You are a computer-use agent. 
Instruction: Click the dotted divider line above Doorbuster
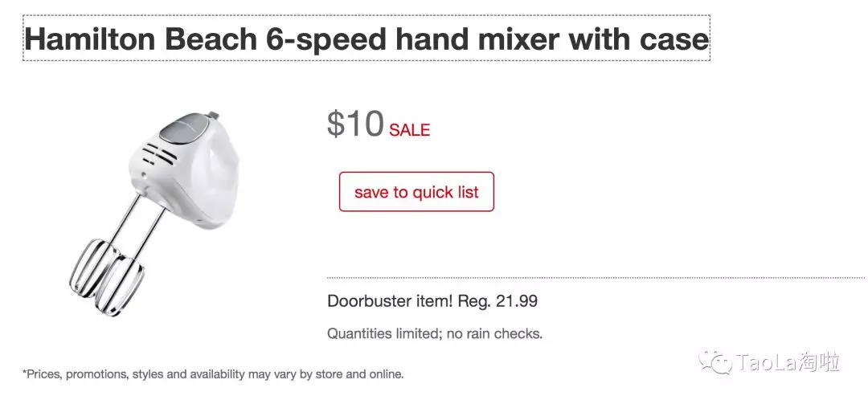595,278
